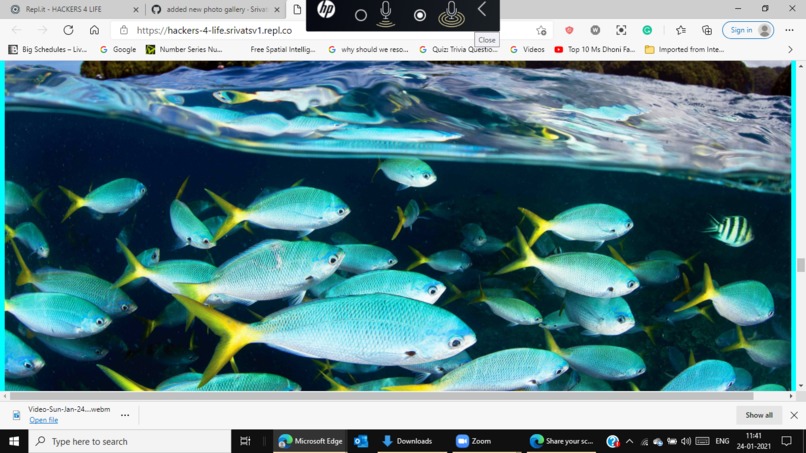
Task: Open the why should we reso bookmark
Action: 368,49
